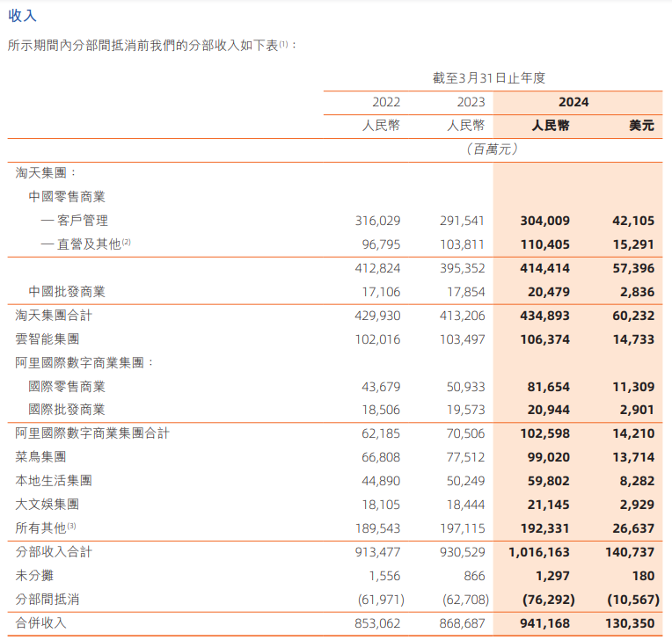Click the 阿里國際數字商業集團： section label
Image resolution: width=672 pixels, height=640 pixels.
tap(84, 363)
